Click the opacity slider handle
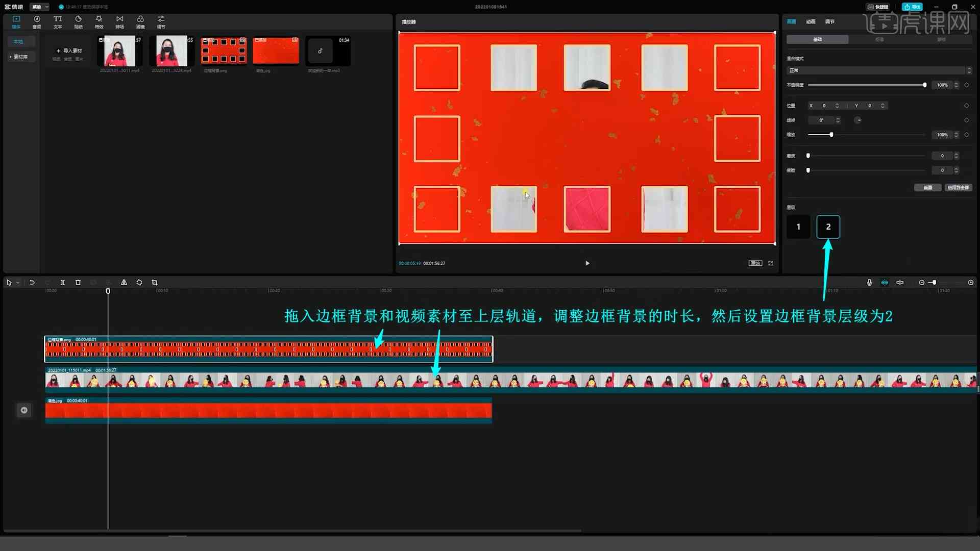Viewport: 980px width, 551px height. pos(924,85)
